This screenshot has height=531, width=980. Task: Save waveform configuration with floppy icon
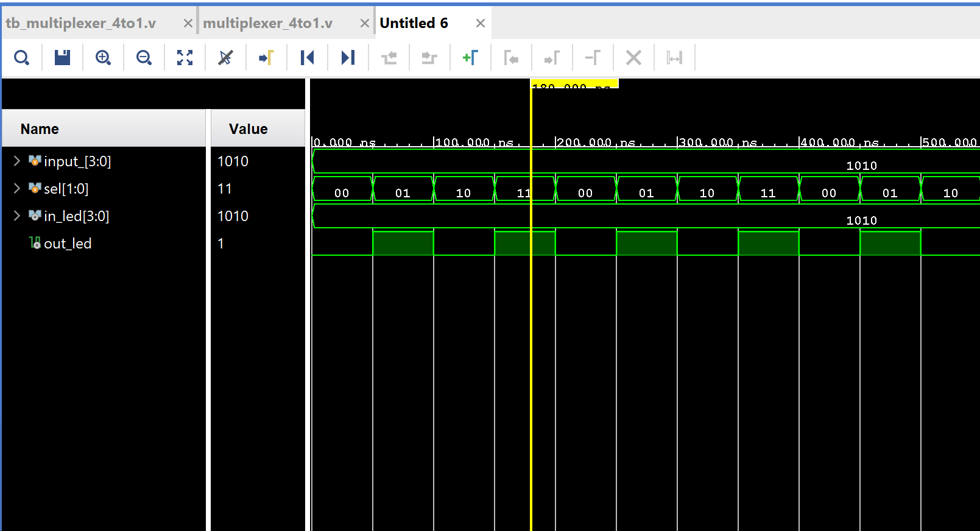click(x=62, y=58)
